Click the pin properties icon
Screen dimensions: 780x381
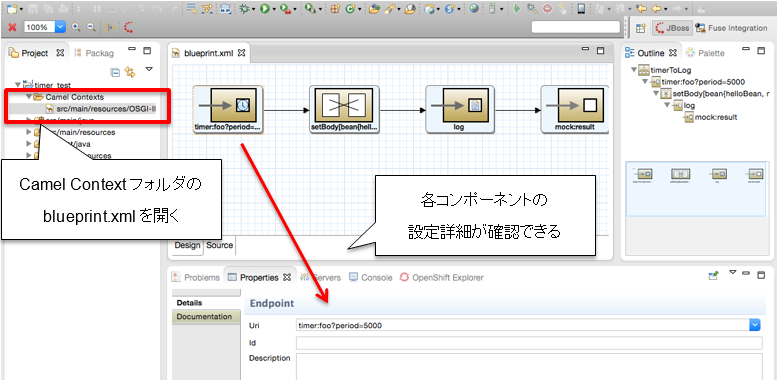pos(714,275)
